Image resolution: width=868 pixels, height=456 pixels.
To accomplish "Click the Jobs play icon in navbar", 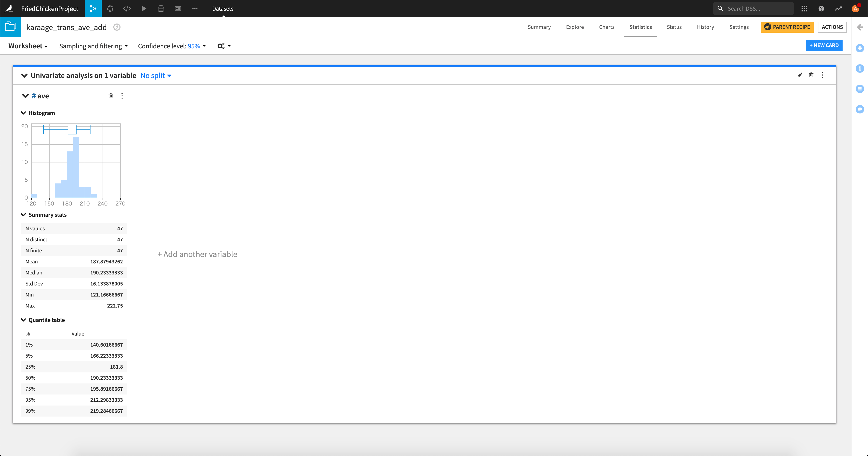I will 144,8.
